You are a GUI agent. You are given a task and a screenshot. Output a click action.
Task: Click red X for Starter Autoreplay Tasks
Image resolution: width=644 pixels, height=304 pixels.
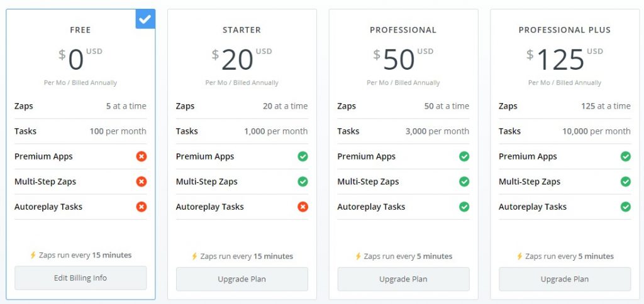click(x=303, y=207)
